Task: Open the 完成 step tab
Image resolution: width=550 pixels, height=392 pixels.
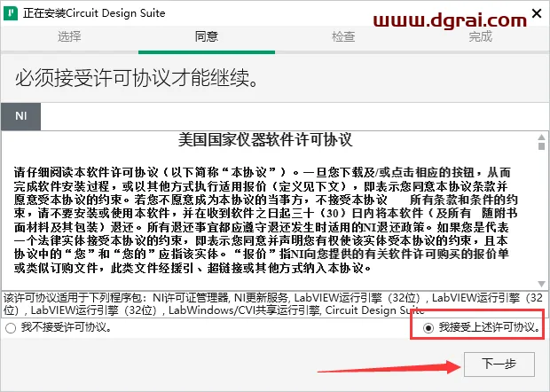Action: coord(481,36)
